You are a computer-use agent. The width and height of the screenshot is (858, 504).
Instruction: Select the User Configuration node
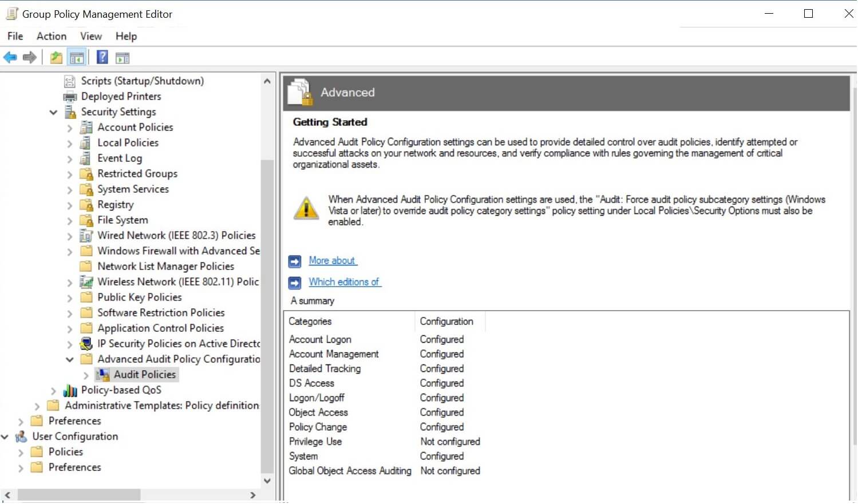coord(74,436)
